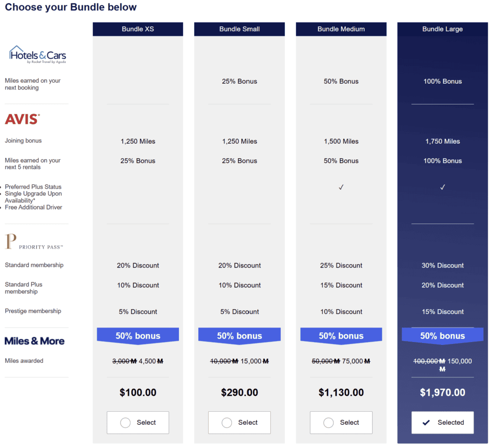
Task: Click the 50% bonus banner for Bundle Small
Action: point(239,335)
